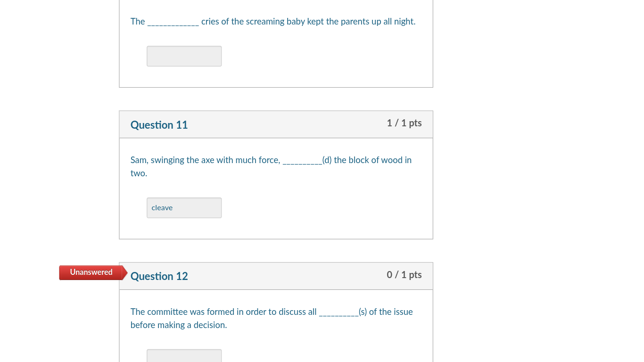
Task: Click the blank line in Question 12 sentence
Action: click(x=338, y=313)
